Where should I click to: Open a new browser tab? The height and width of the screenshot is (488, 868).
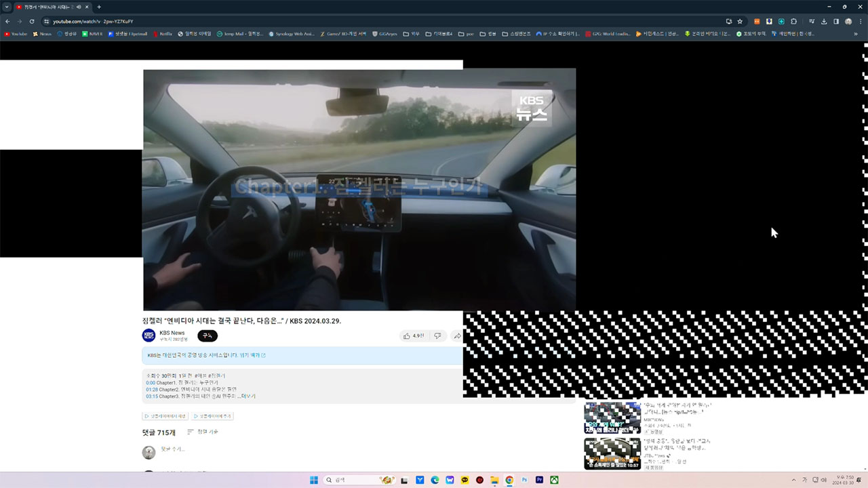click(x=99, y=7)
